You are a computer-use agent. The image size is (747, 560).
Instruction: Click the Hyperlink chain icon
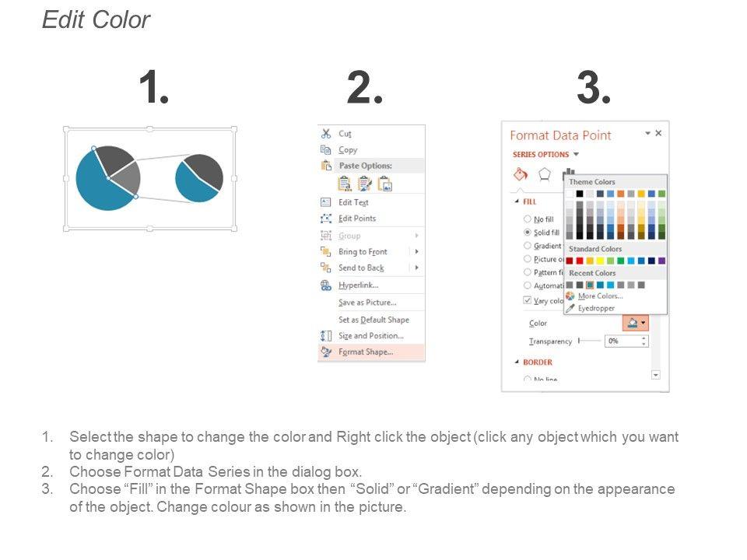pyautogui.click(x=326, y=285)
